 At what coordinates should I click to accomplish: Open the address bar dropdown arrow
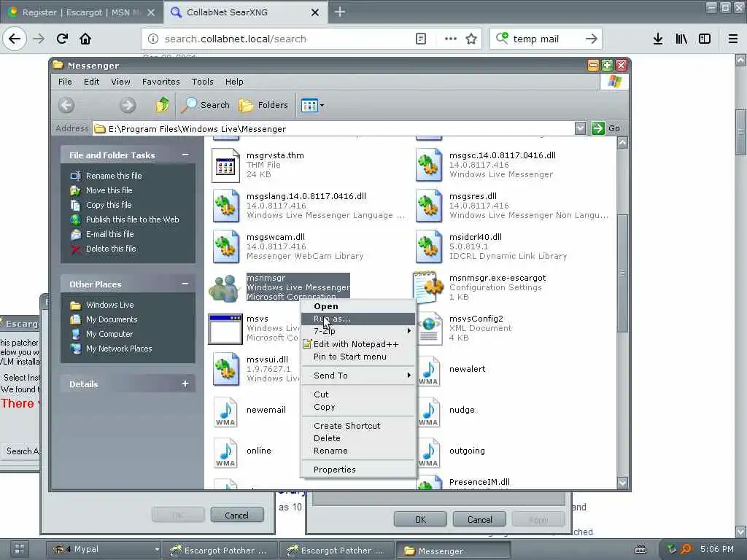[580, 128]
